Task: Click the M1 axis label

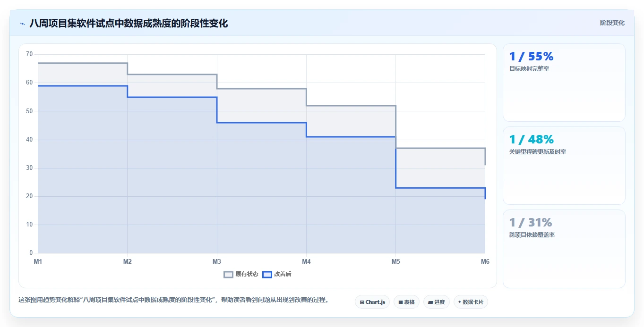Action: (38, 261)
